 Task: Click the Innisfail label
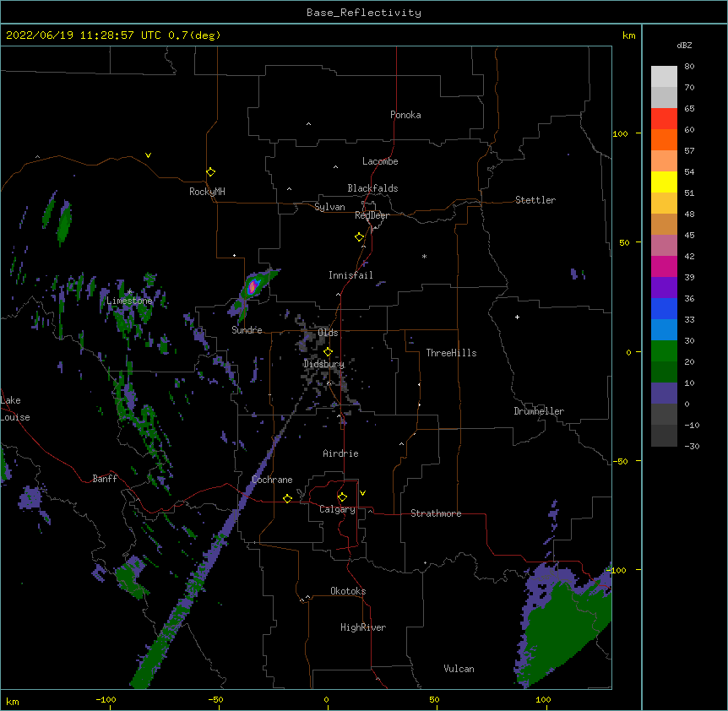pos(350,275)
